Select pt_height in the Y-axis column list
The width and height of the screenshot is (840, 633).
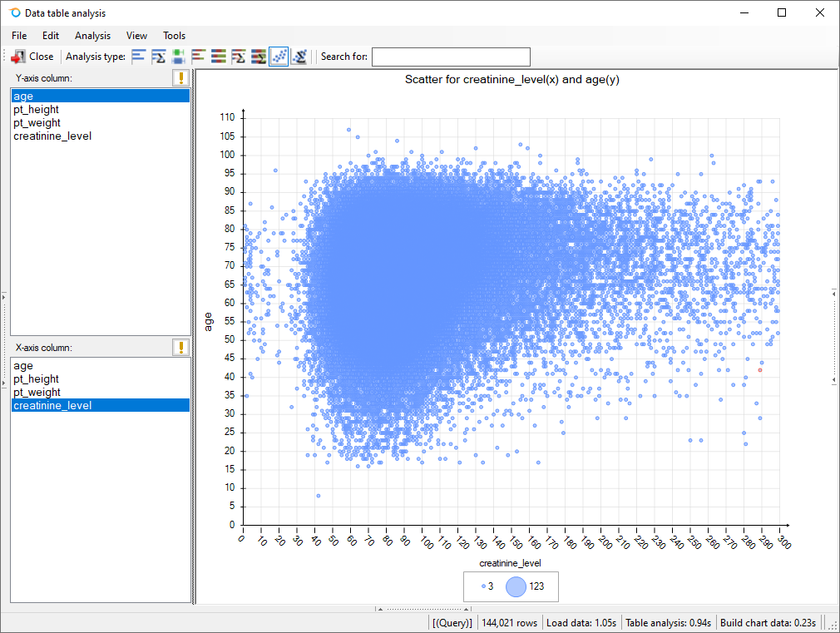pos(37,110)
